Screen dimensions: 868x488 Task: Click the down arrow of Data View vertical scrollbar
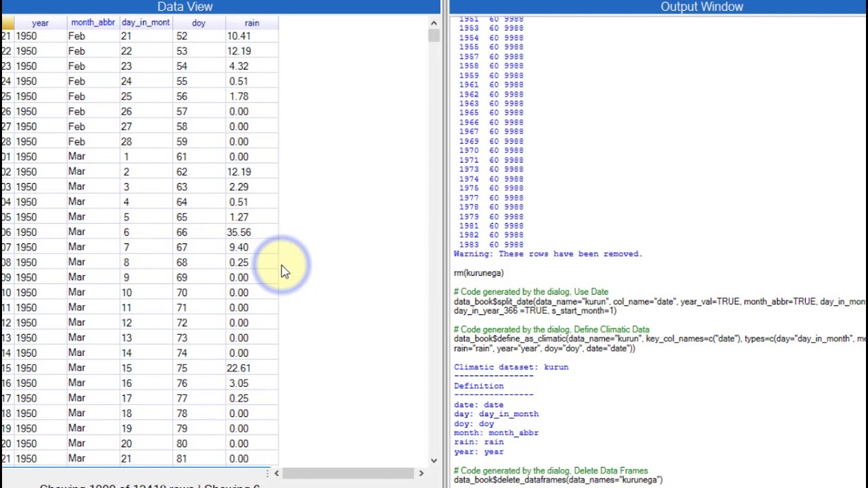[x=433, y=460]
